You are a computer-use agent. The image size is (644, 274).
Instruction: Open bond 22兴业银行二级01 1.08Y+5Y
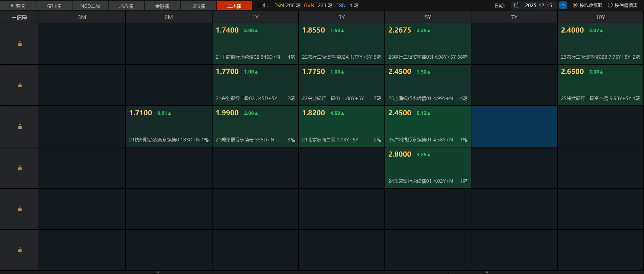point(333,98)
